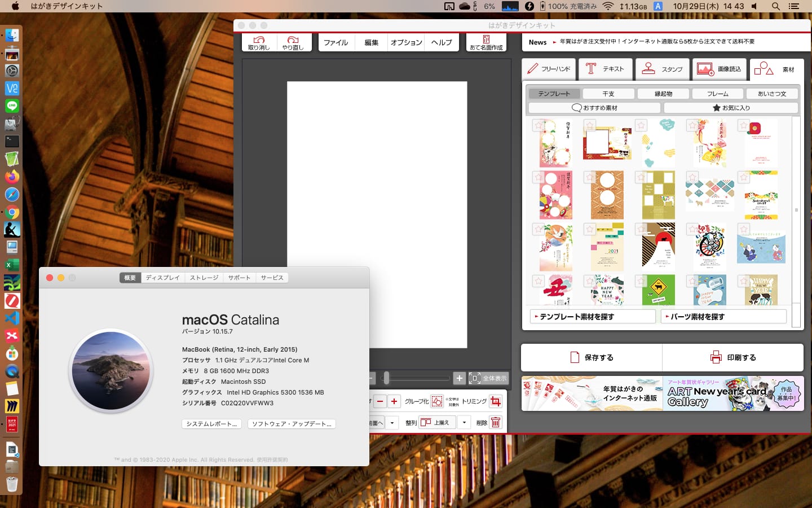Click the red plus size button
The image size is (812, 508).
[x=394, y=401]
